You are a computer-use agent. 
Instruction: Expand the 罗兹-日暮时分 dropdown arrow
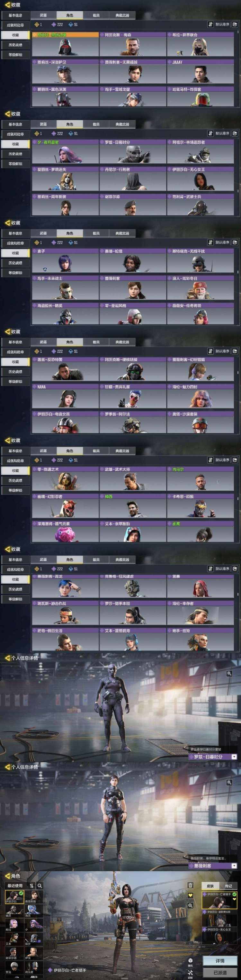point(234,757)
